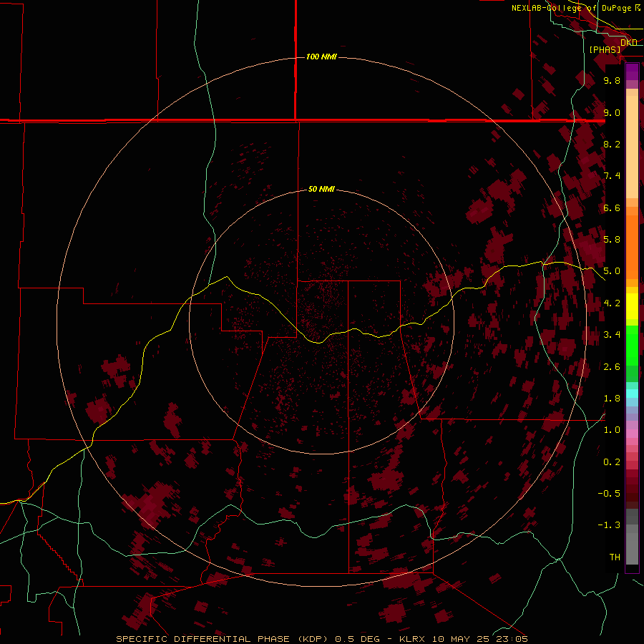644x644 pixels.
Task: Click the 6.6 scale value
Action: click(612, 208)
